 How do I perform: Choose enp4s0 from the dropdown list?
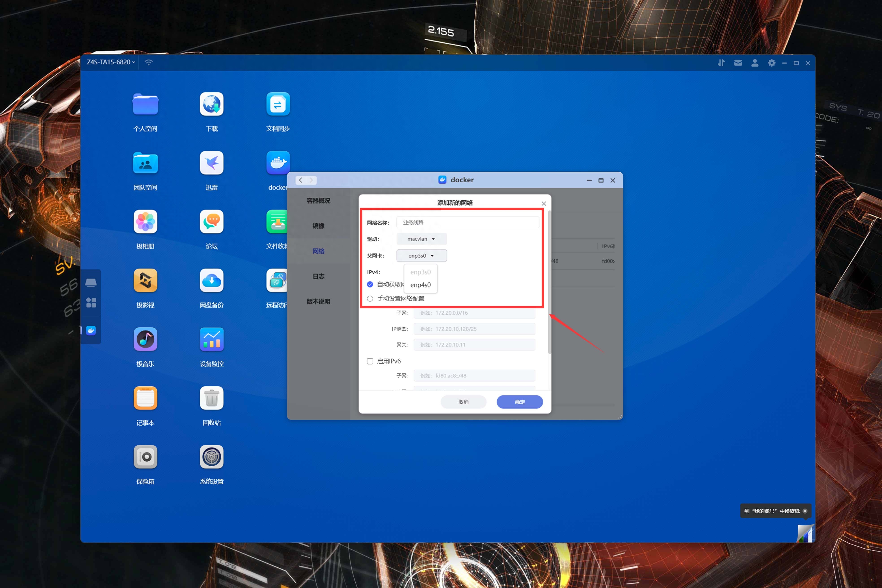[x=420, y=285]
